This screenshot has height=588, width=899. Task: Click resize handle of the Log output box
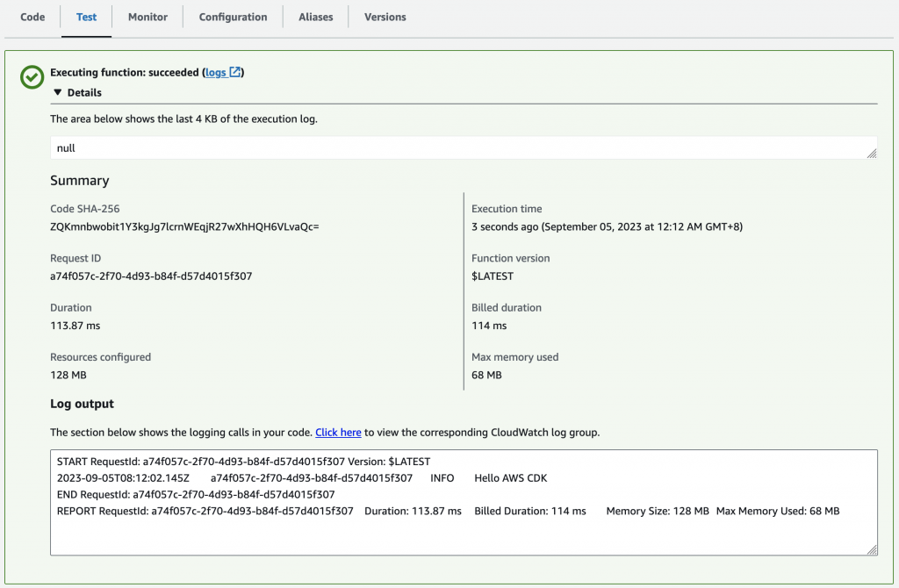click(871, 549)
